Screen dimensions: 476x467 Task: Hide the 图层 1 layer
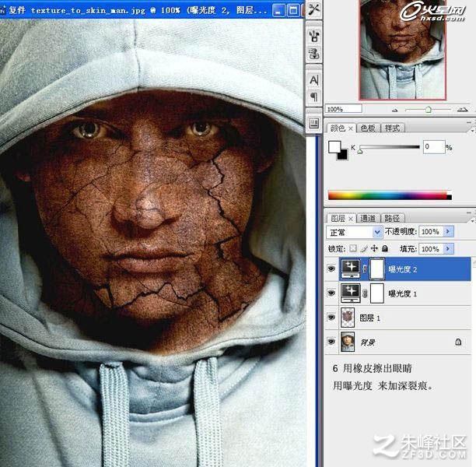point(331,318)
